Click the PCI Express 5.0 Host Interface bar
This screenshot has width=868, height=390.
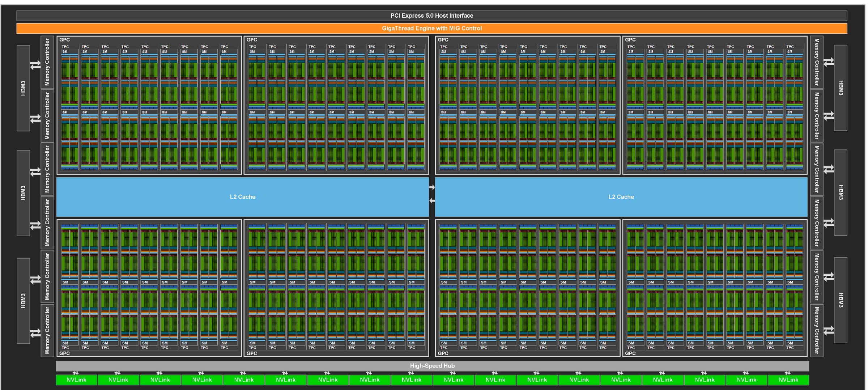click(432, 16)
